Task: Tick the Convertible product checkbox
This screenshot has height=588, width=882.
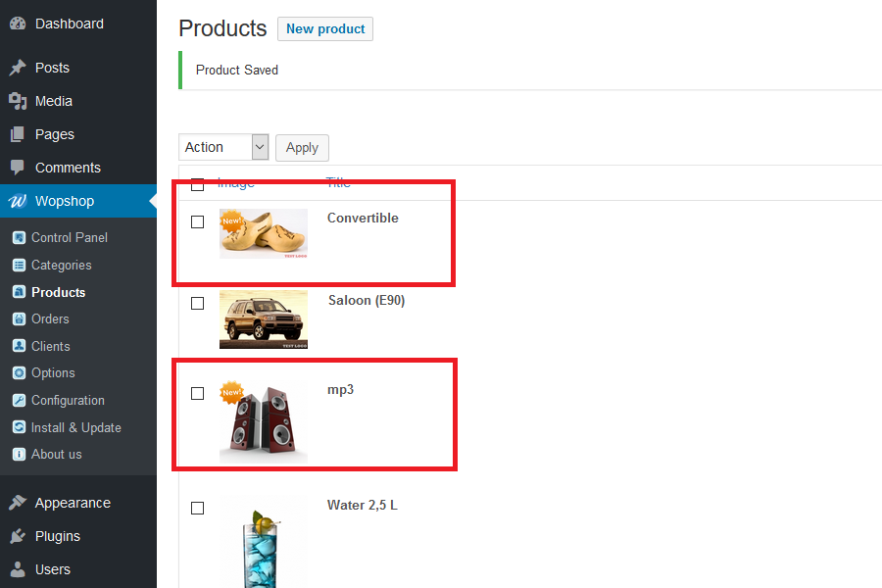Action: click(197, 222)
